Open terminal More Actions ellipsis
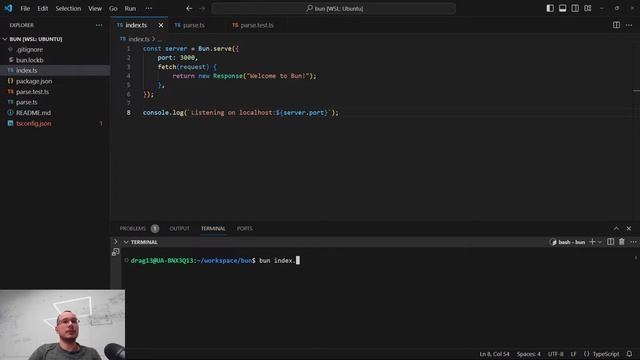The height and width of the screenshot is (360, 640). (633, 242)
